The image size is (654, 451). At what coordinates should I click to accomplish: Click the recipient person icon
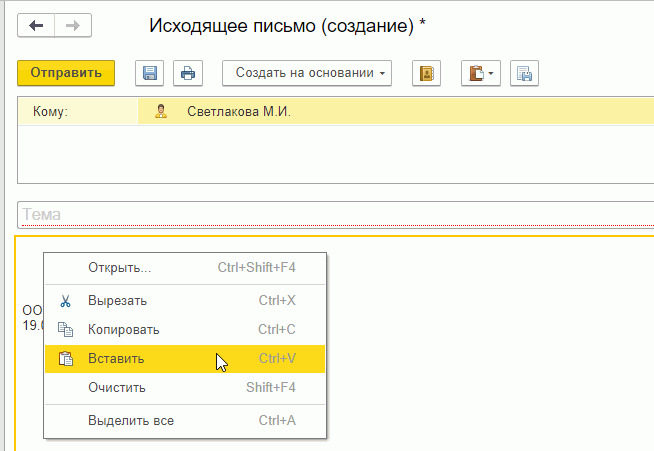coord(161,111)
